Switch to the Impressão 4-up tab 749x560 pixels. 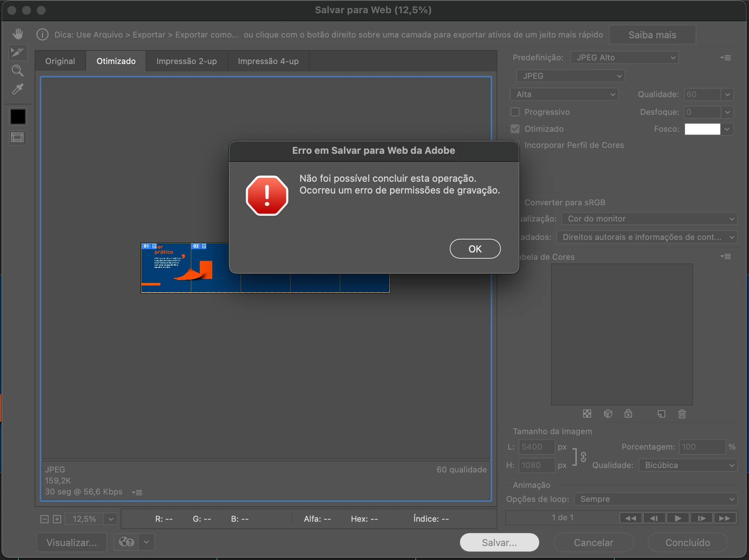pos(268,61)
